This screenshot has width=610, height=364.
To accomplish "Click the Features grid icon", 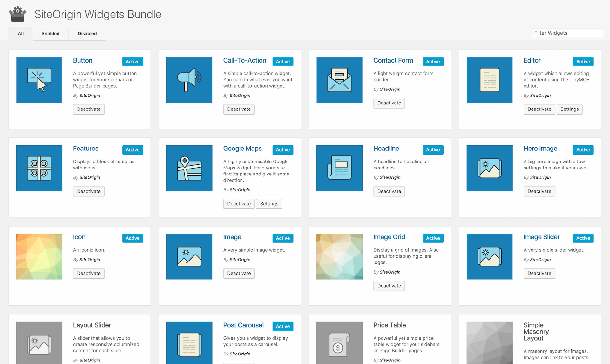I will 39,168.
